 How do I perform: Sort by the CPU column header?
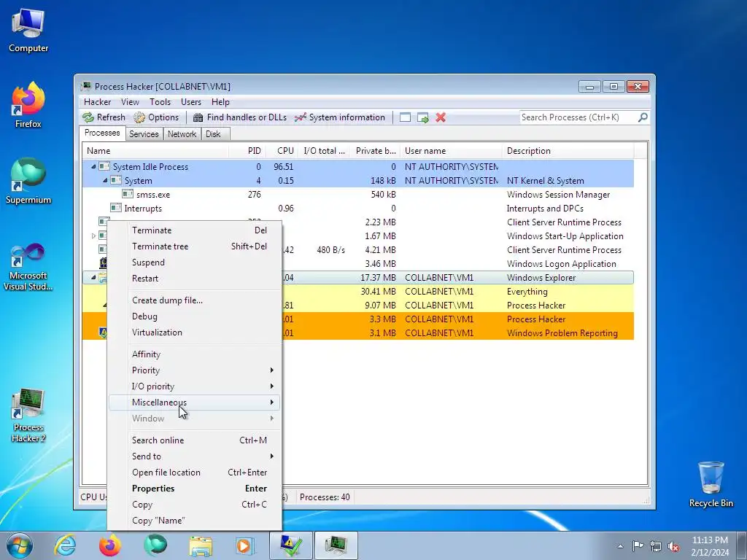point(282,151)
